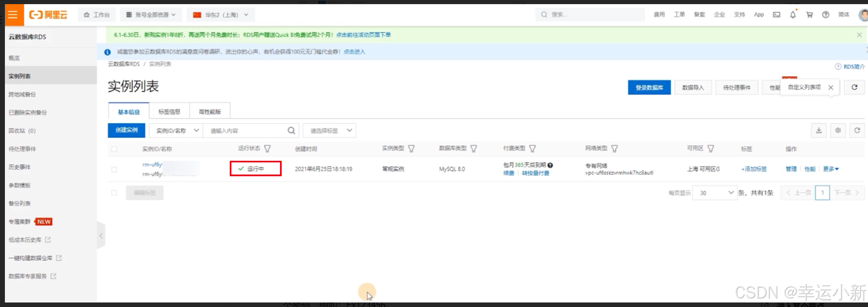Open 实例ID/名称 search type dropdown
The height and width of the screenshot is (307, 868).
point(176,131)
